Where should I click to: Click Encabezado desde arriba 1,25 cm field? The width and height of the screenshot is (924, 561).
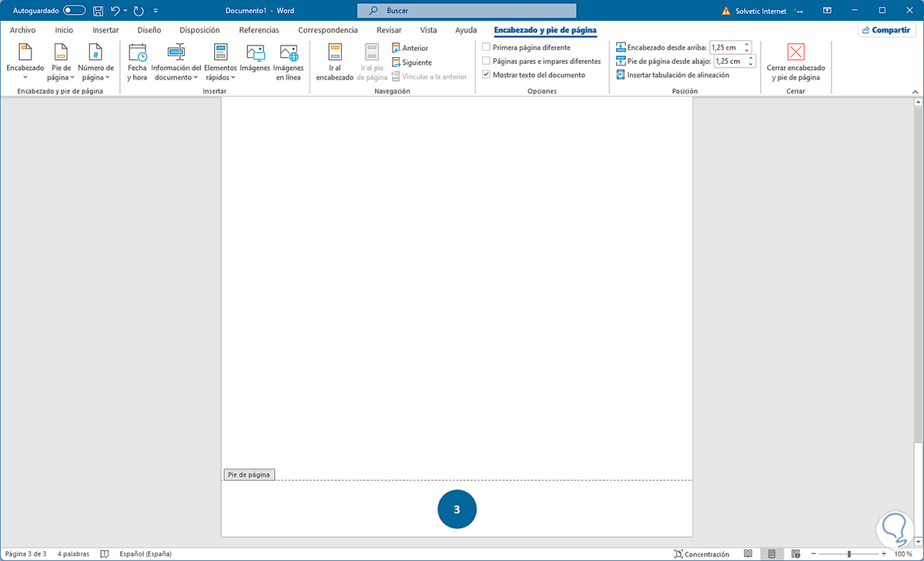[726, 48]
